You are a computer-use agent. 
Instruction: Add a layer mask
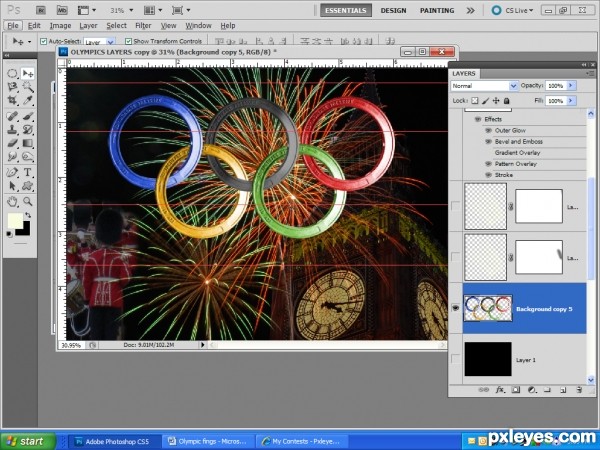click(516, 390)
